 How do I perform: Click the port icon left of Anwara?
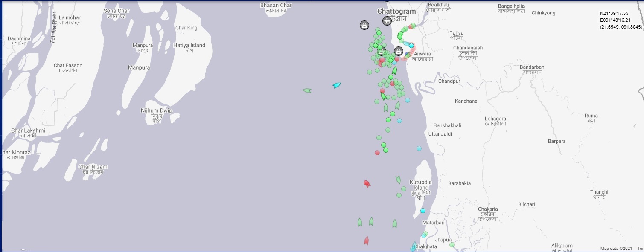click(398, 51)
